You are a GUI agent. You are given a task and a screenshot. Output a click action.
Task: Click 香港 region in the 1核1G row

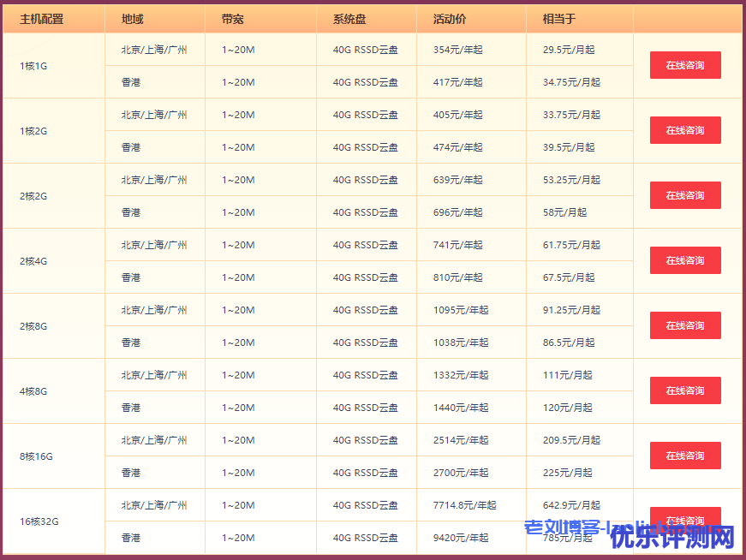(x=131, y=82)
